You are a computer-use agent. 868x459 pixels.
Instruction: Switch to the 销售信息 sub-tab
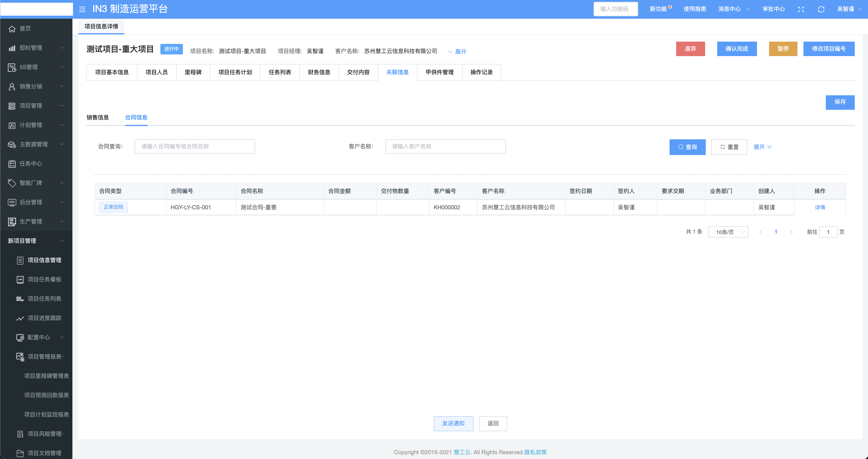(x=98, y=117)
